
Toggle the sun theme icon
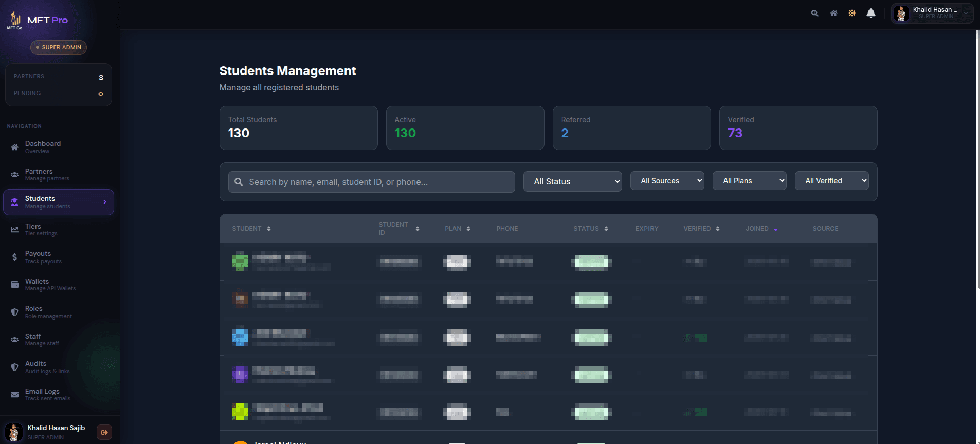point(852,13)
